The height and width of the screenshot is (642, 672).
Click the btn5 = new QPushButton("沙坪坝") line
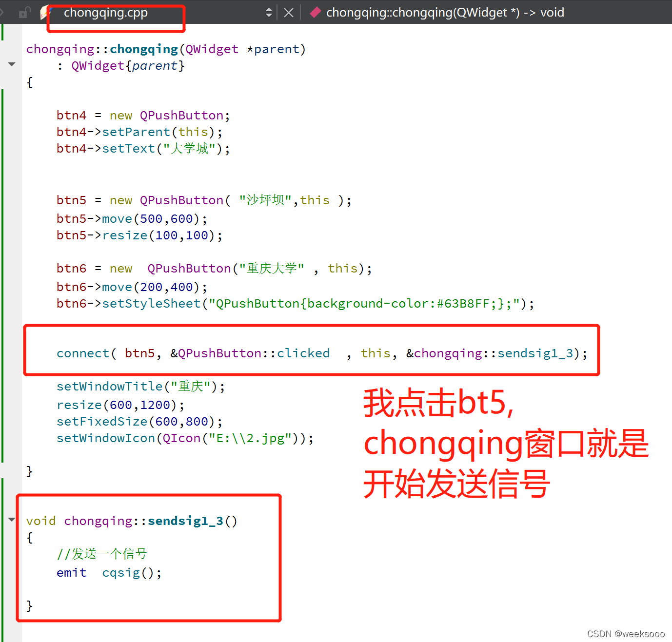pos(204,200)
